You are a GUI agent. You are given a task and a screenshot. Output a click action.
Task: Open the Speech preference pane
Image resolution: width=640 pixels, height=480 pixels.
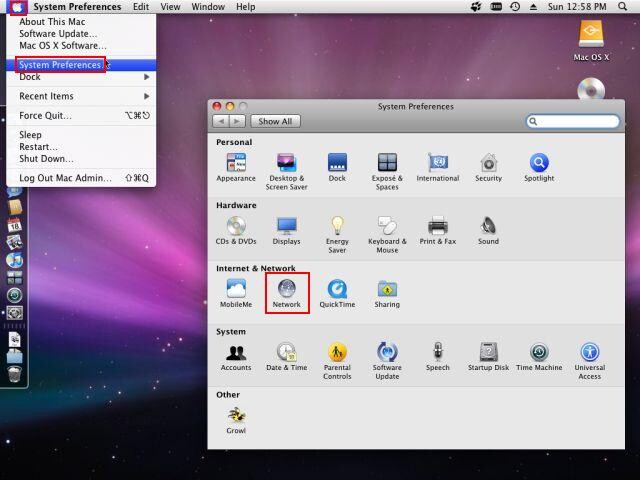[438, 357]
